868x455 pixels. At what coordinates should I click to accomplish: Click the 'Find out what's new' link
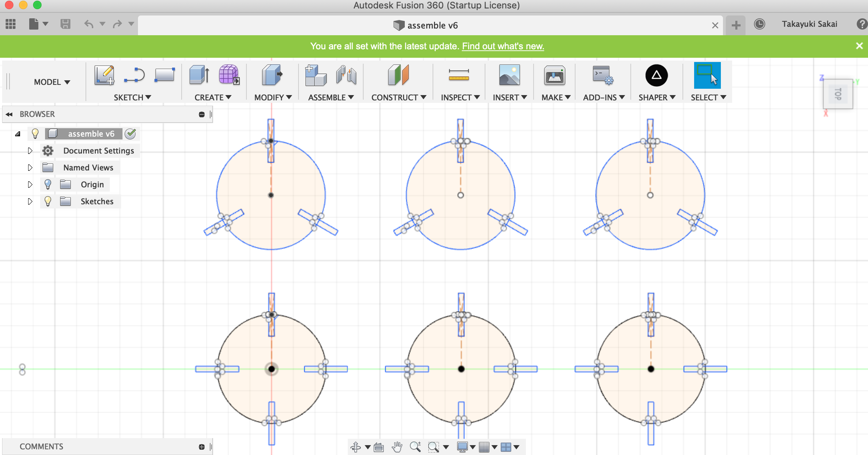pos(503,46)
